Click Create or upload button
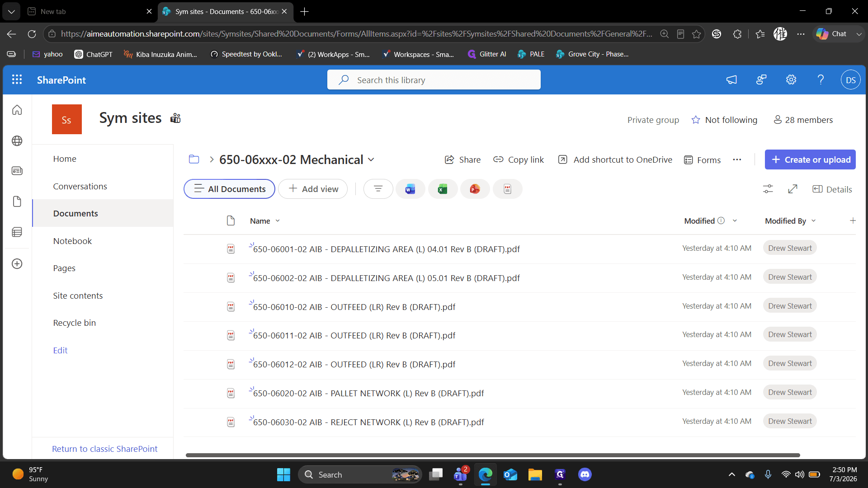The height and width of the screenshot is (488, 868). (x=810, y=160)
